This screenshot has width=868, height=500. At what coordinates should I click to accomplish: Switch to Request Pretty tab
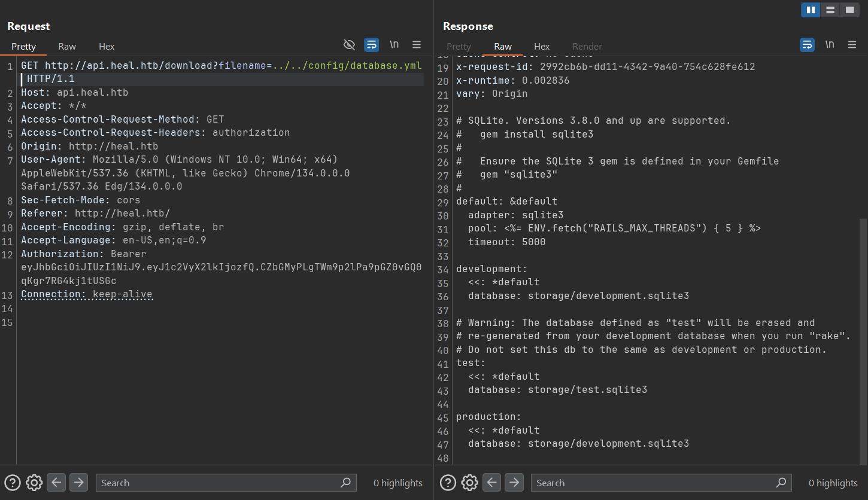pos(24,47)
